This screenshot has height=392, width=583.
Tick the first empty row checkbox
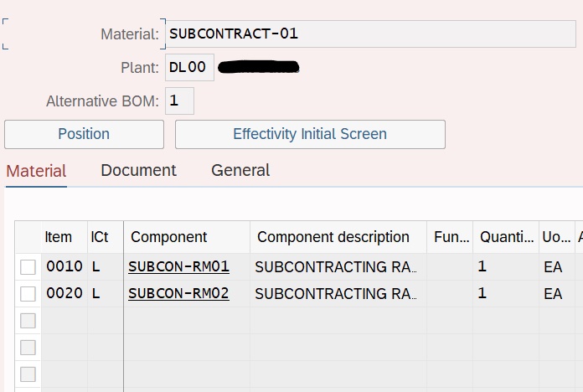coord(28,321)
